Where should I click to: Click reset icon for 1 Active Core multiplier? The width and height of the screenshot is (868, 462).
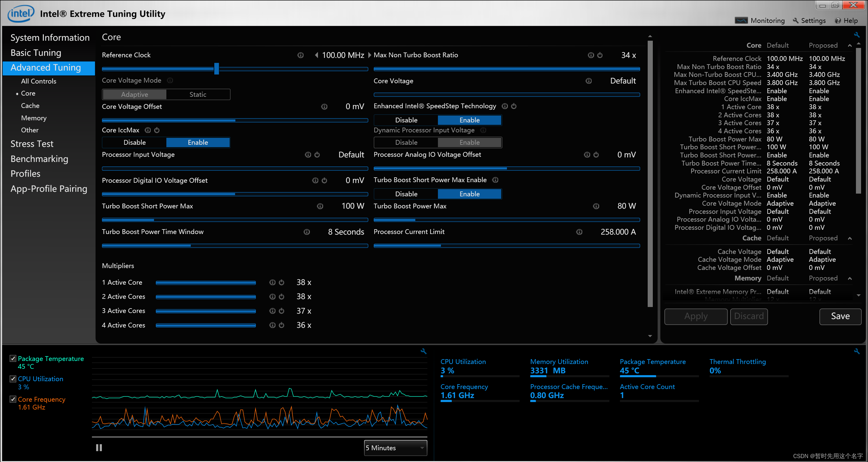pos(281,283)
